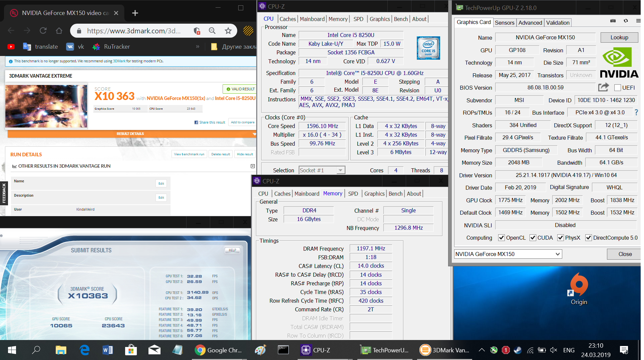Image resolution: width=644 pixels, height=360 pixels.
Task: Open the GPU selection dropdown in GPU-Z
Action: pos(508,254)
